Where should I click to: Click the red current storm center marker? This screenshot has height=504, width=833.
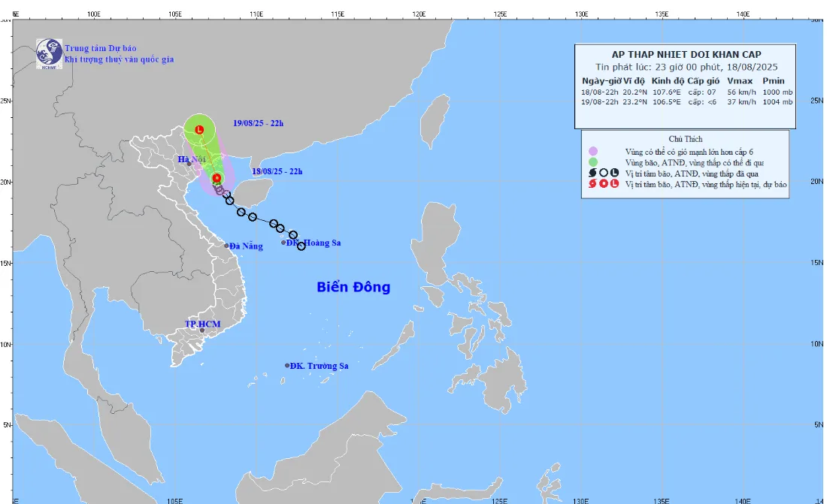[217, 178]
